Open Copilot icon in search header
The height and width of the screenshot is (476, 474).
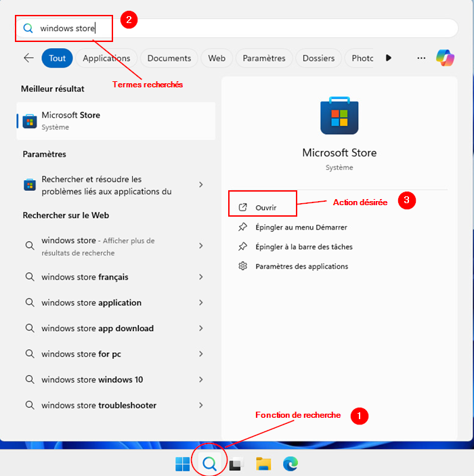coord(445,58)
